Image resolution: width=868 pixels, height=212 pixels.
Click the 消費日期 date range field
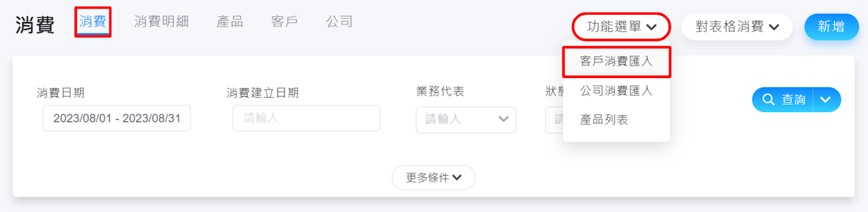point(117,118)
